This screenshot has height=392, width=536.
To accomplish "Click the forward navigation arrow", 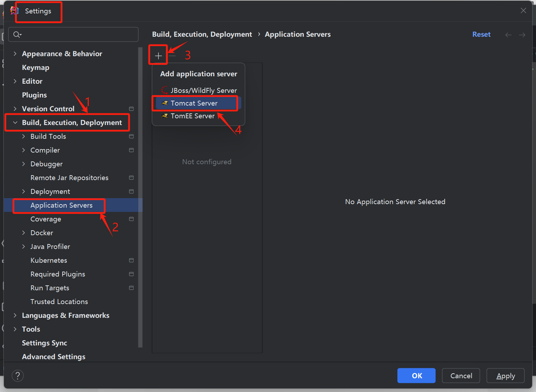I will (522, 35).
